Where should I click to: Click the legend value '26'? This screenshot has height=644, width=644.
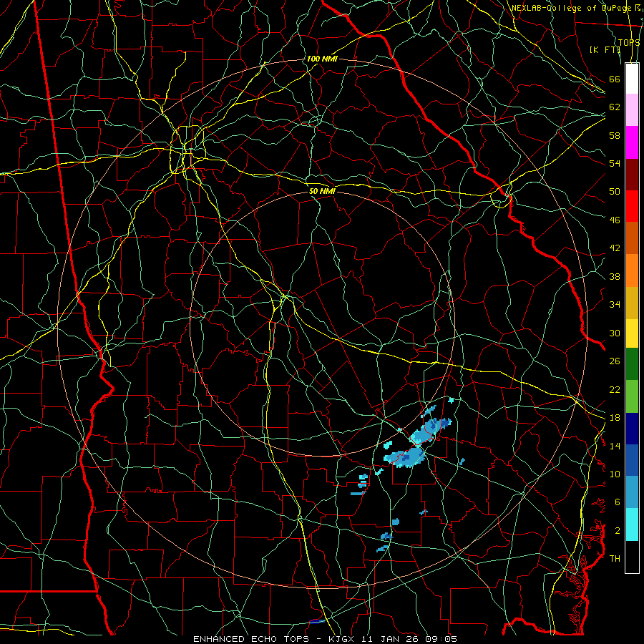pos(615,361)
